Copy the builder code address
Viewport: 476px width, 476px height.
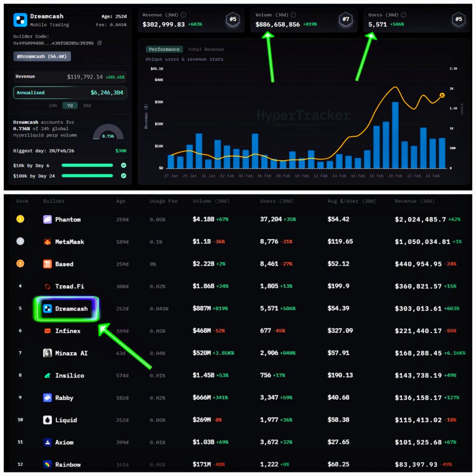pyautogui.click(x=100, y=43)
